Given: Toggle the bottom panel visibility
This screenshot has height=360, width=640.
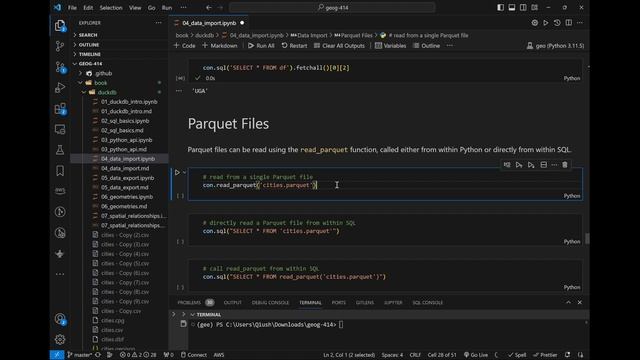Looking at the screenshot, I should (512, 7).
